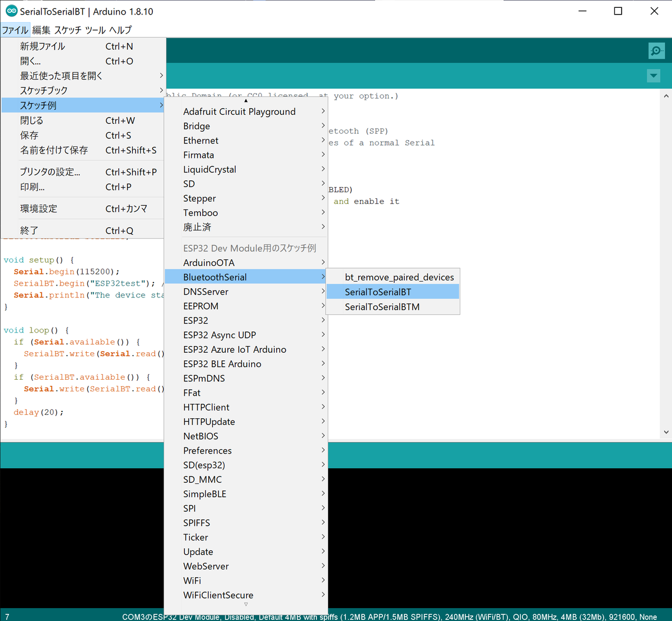Viewport: 672px width, 621px height.
Task: Expand WiFiClientSecure examples submenu
Action: click(x=246, y=595)
